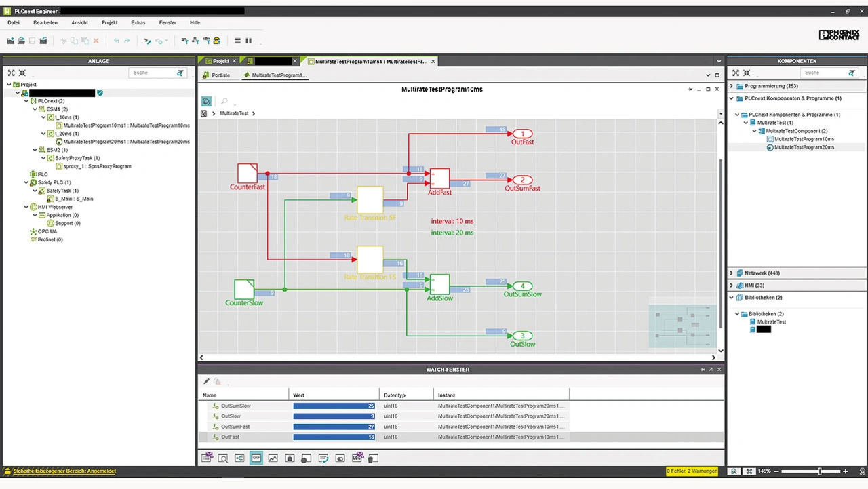Adjust the zoom slider at bottom right

pos(820,471)
